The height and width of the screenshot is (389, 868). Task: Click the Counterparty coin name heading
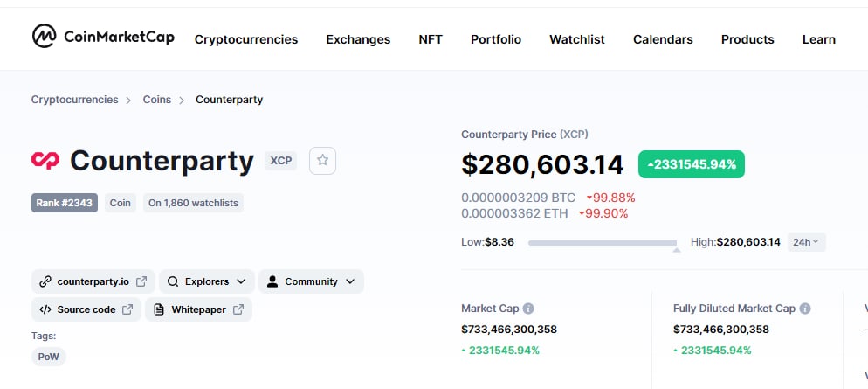(x=162, y=161)
